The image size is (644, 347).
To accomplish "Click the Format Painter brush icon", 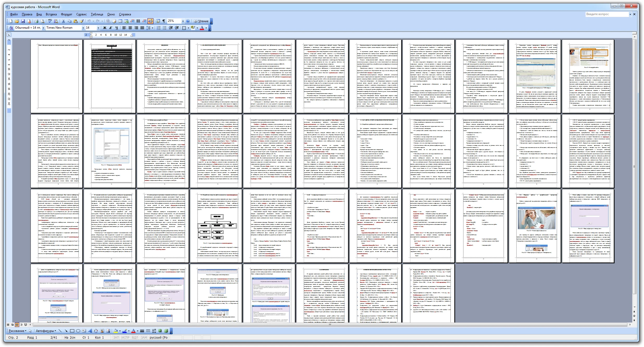I will click(x=82, y=21).
